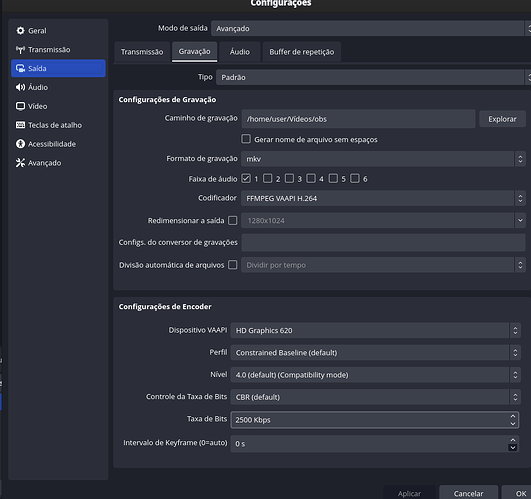
Task: Select the Transmissão antenna icon in sidebar
Action: coord(20,50)
